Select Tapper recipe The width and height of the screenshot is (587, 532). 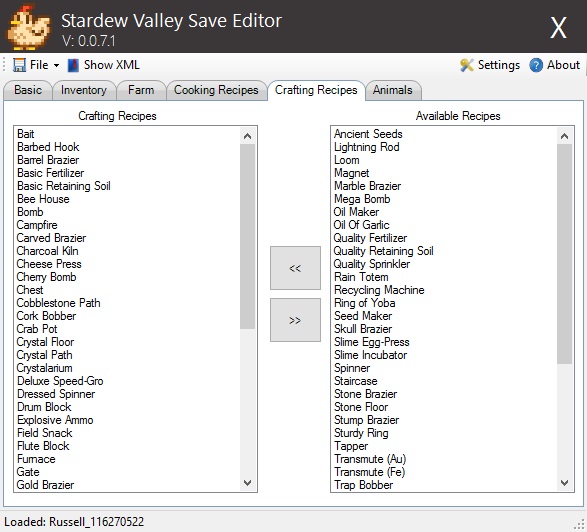pos(351,446)
